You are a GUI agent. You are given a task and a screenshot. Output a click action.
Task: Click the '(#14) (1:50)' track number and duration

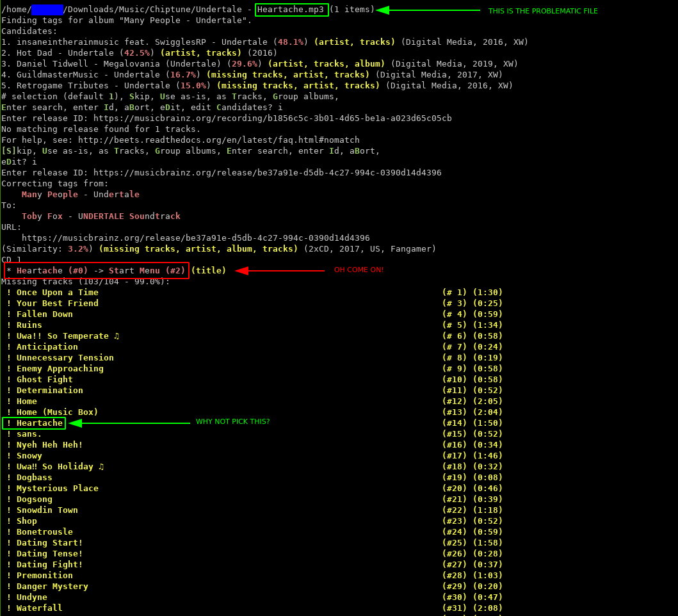(472, 423)
